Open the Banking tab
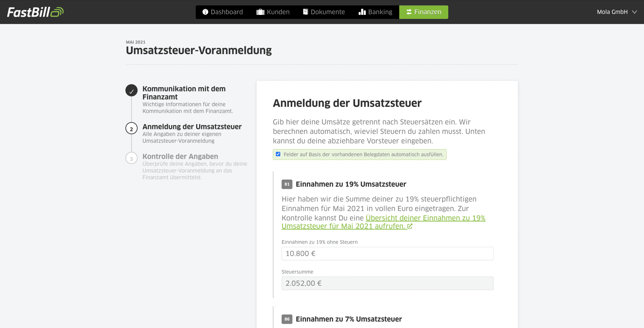Viewport: 644px width, 328px height. coord(375,12)
